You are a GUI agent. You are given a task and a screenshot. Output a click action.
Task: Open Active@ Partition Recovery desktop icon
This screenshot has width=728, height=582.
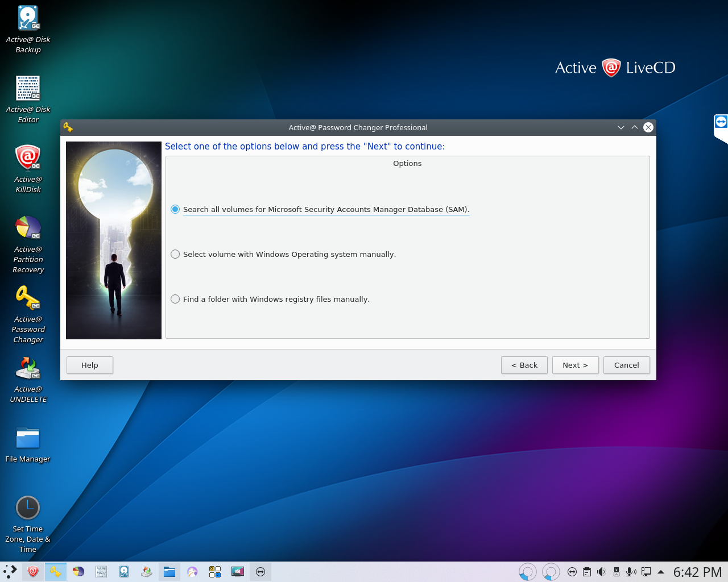pos(28,244)
